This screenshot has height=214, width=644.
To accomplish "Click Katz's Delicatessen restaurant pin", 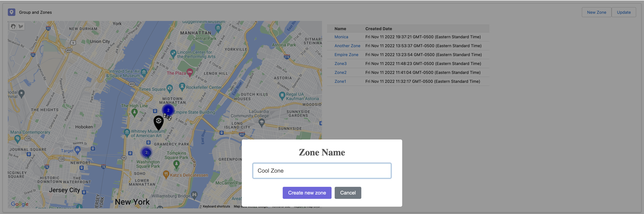I will [x=166, y=174].
